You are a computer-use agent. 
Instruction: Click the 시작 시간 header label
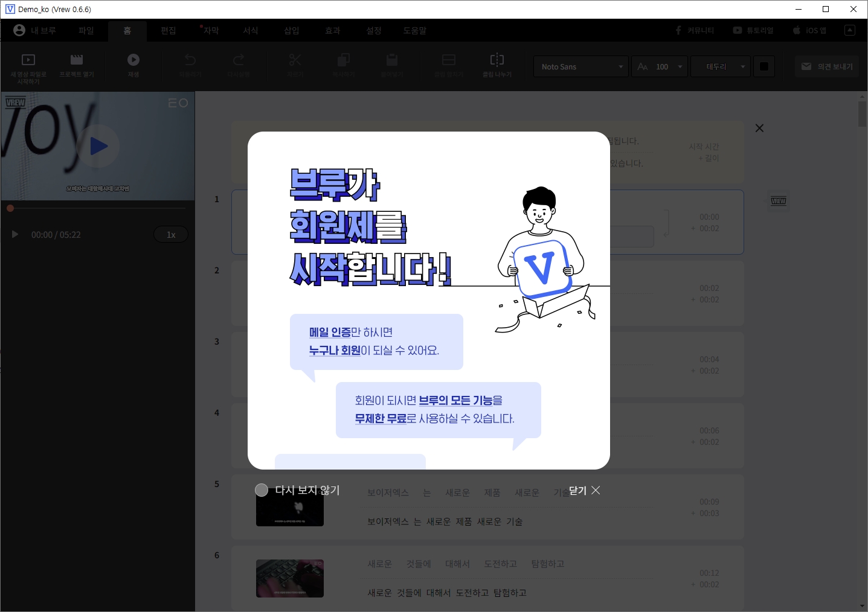[x=704, y=147]
